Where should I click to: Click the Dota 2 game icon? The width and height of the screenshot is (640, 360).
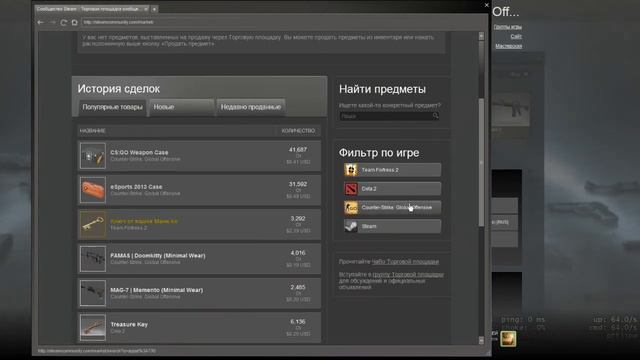(351, 189)
